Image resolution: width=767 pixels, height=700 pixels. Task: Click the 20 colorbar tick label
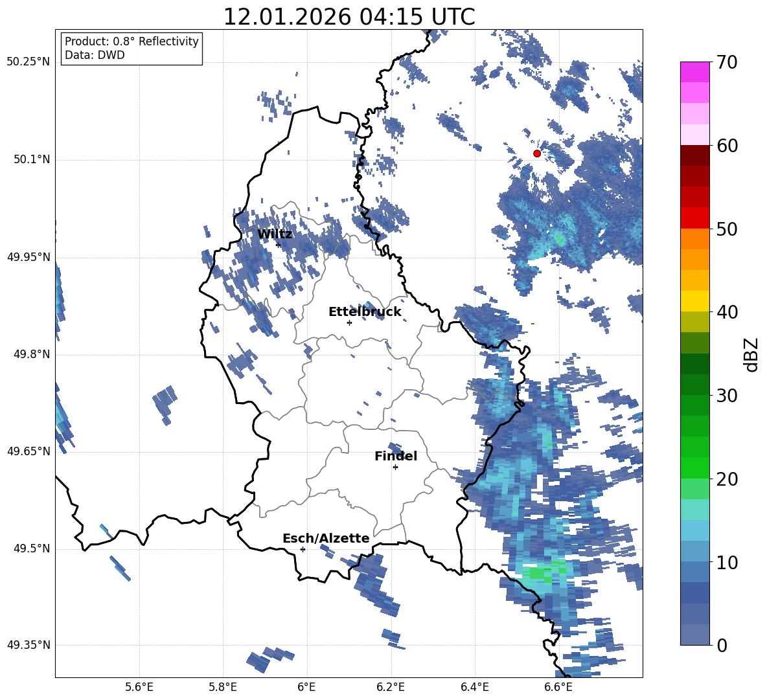(727, 479)
